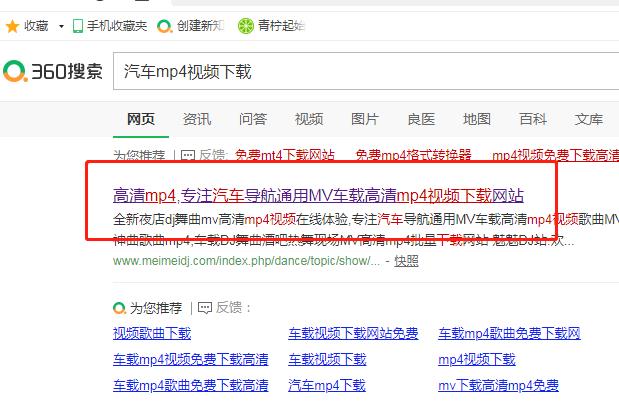Open the 汽车mp4下载 suggestion
This screenshot has width=619, height=406.
[327, 385]
